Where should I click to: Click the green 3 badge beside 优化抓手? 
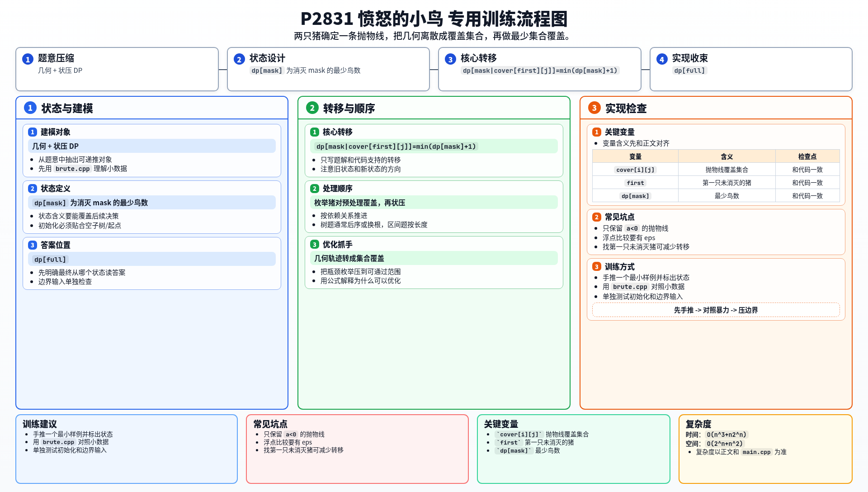pos(315,245)
